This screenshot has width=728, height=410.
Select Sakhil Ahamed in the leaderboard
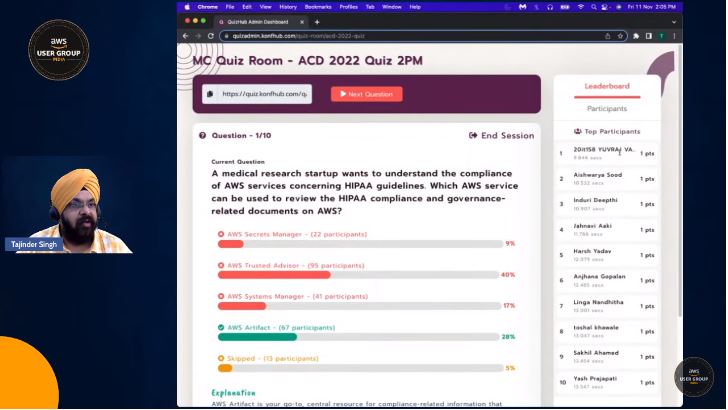(x=607, y=357)
